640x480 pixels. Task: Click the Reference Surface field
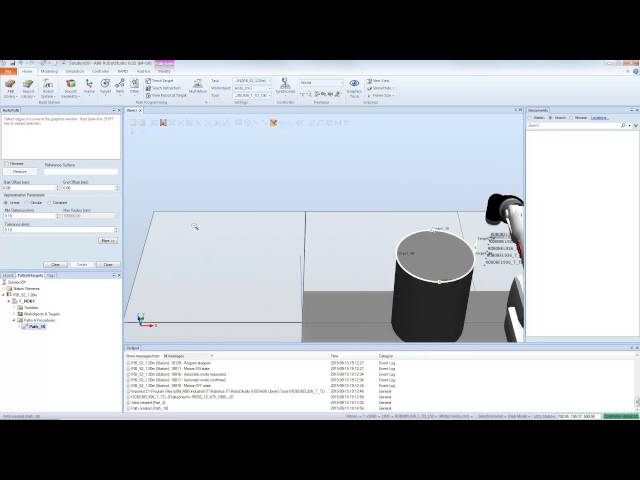(x=81, y=172)
